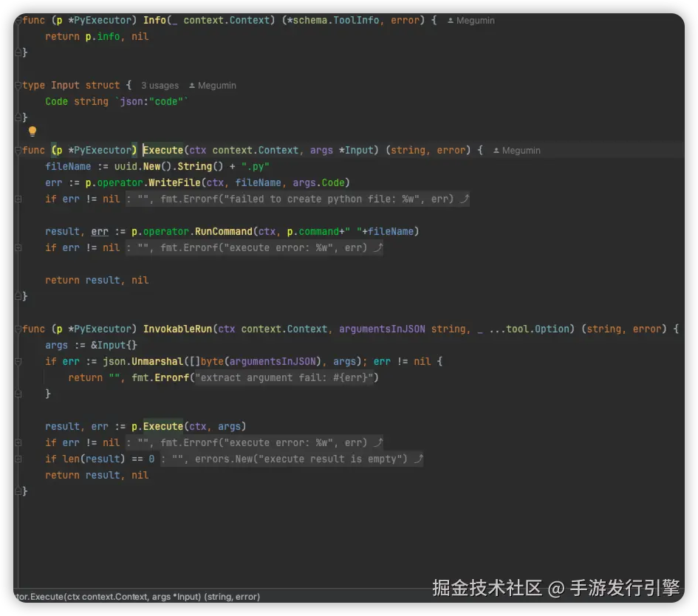This screenshot has width=698, height=616.
Task: Click args.Code argument in WriteFile call
Action: pyautogui.click(x=319, y=183)
